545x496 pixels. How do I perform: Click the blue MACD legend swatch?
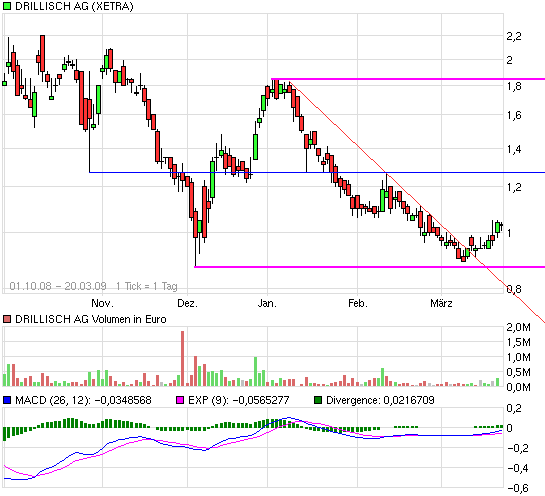[x=7, y=400]
